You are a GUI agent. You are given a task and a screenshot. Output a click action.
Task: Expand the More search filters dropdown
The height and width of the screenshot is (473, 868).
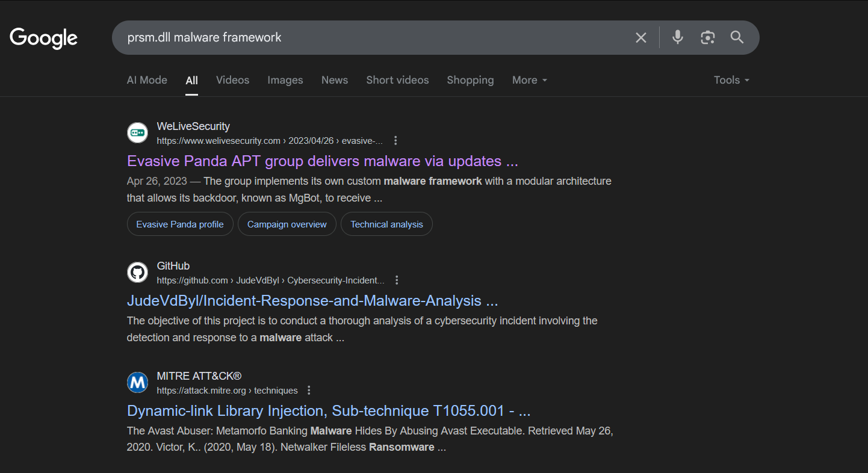pos(530,80)
